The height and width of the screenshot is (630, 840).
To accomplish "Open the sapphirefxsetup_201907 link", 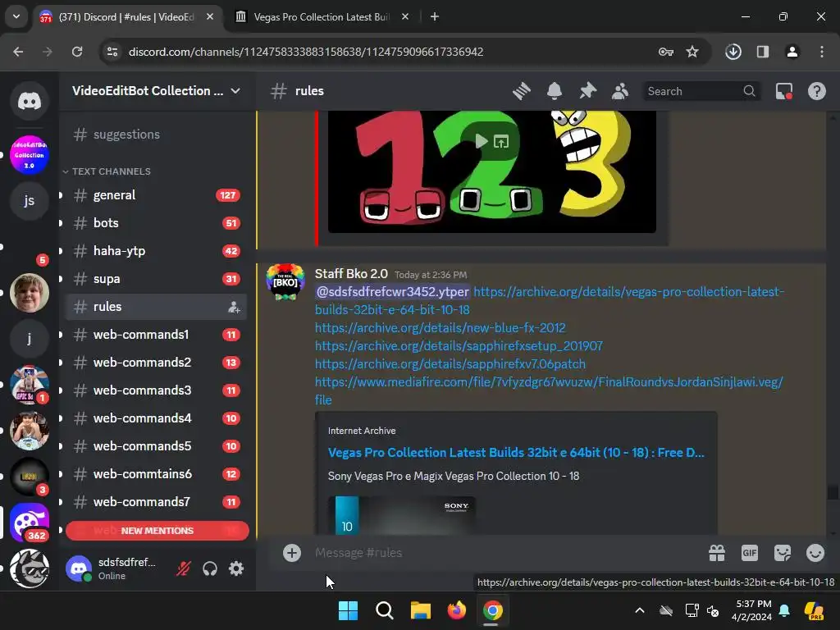I will [459, 346].
